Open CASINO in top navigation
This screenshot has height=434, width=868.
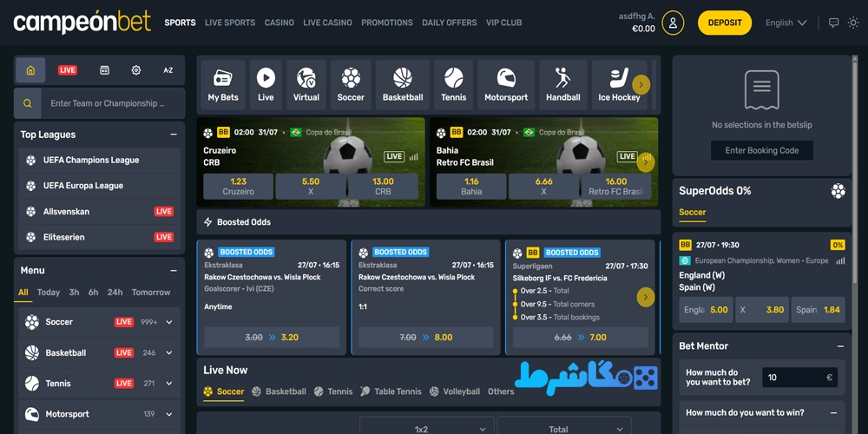tap(279, 23)
